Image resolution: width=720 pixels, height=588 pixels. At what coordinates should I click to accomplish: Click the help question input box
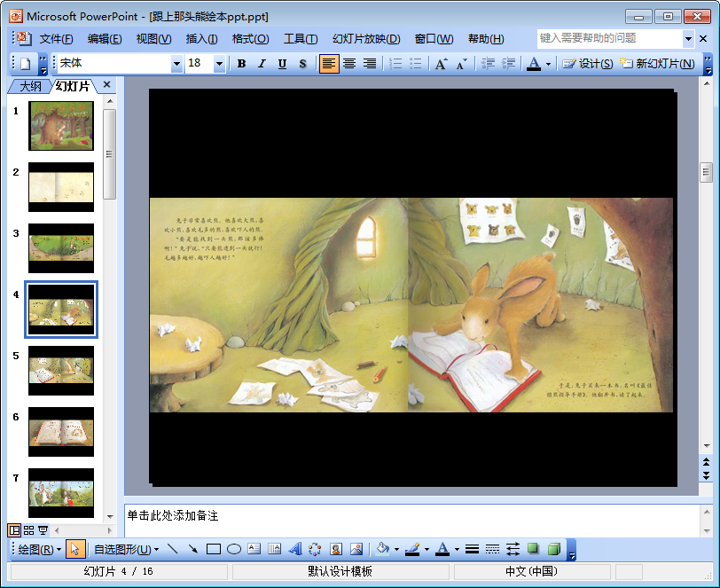[x=610, y=39]
